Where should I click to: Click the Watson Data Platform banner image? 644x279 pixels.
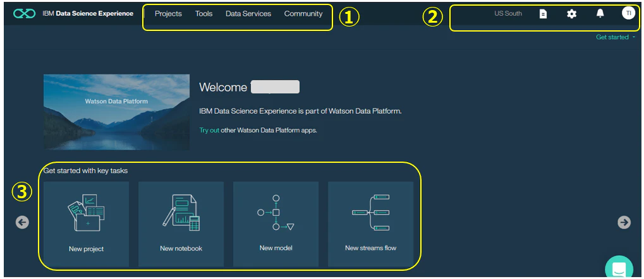tap(117, 112)
